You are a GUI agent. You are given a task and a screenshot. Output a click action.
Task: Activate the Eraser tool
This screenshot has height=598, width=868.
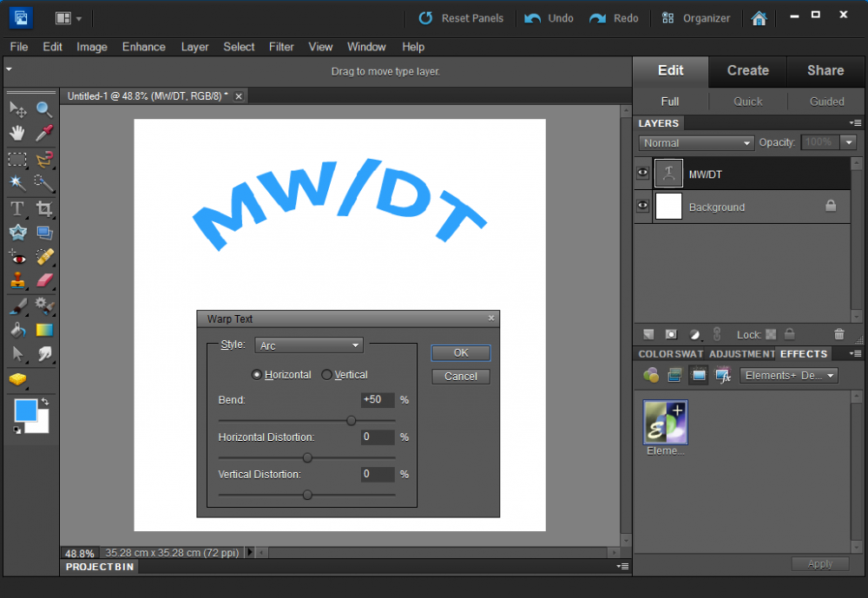[x=44, y=280]
